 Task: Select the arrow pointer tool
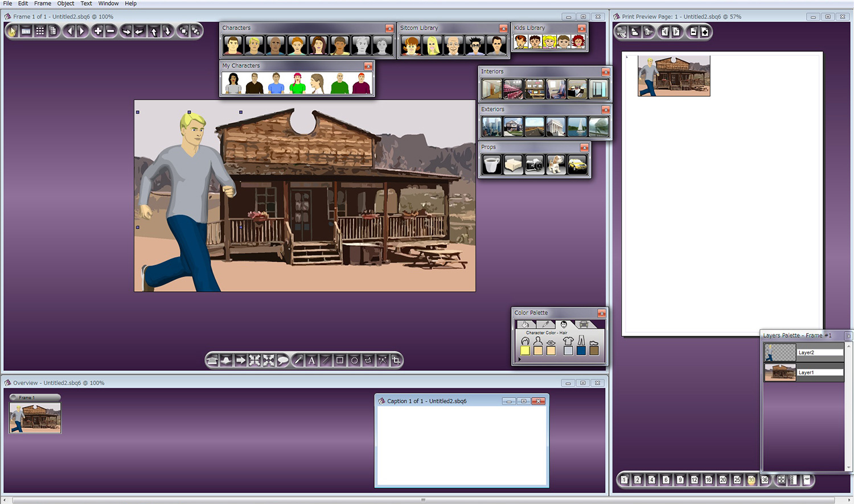point(12,31)
